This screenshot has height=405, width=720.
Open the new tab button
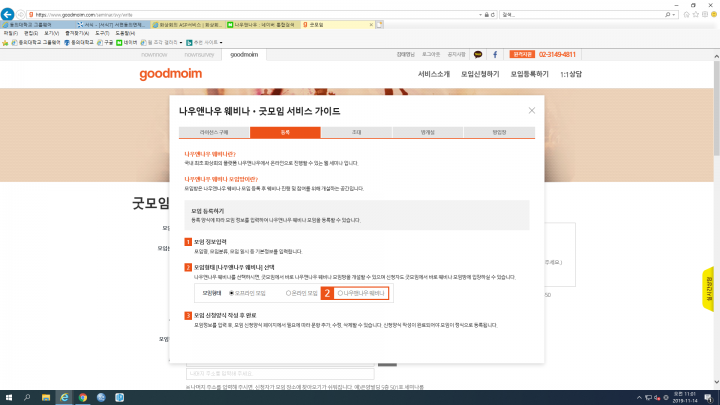pyautogui.click(x=379, y=25)
